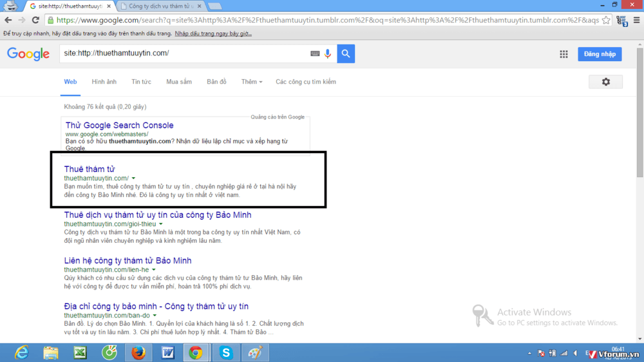The height and width of the screenshot is (362, 644).
Task: Open Excel from the taskbar
Action: point(80,352)
